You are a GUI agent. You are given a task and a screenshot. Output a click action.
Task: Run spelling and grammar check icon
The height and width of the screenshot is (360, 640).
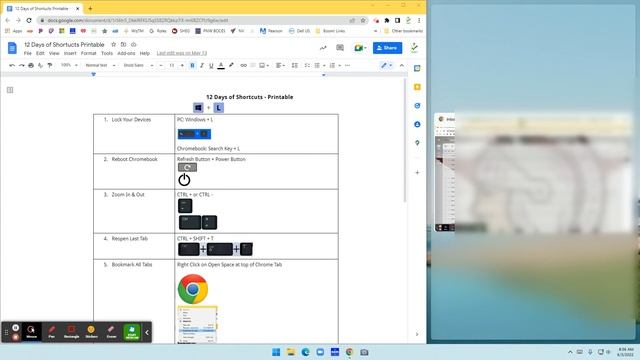40,65
